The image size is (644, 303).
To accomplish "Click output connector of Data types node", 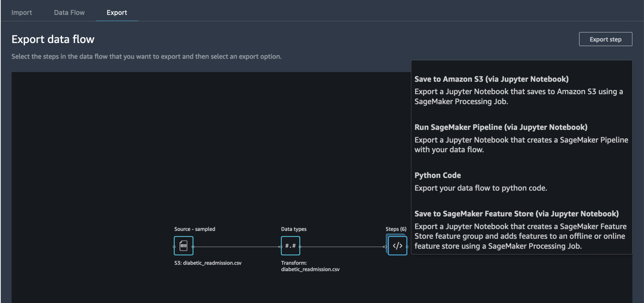I will tap(300, 247).
